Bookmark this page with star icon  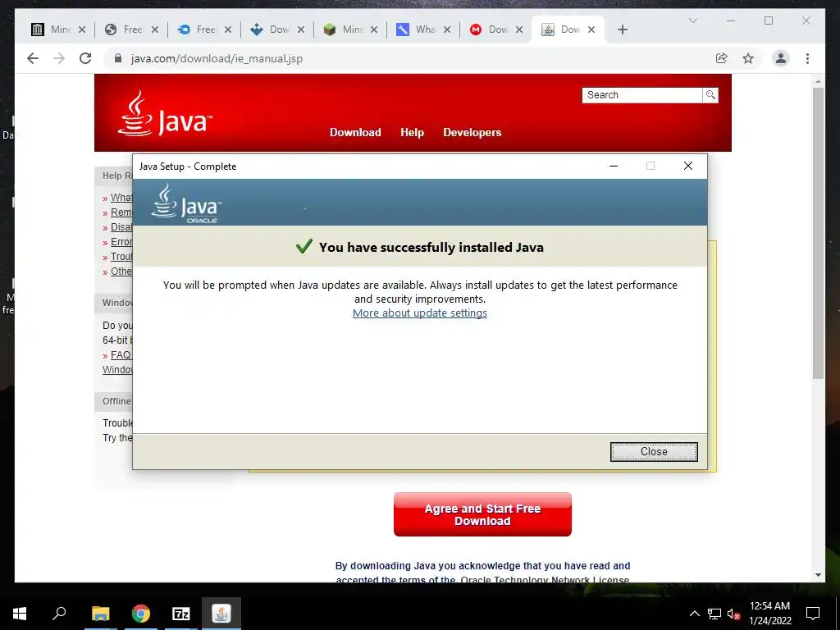pos(748,58)
